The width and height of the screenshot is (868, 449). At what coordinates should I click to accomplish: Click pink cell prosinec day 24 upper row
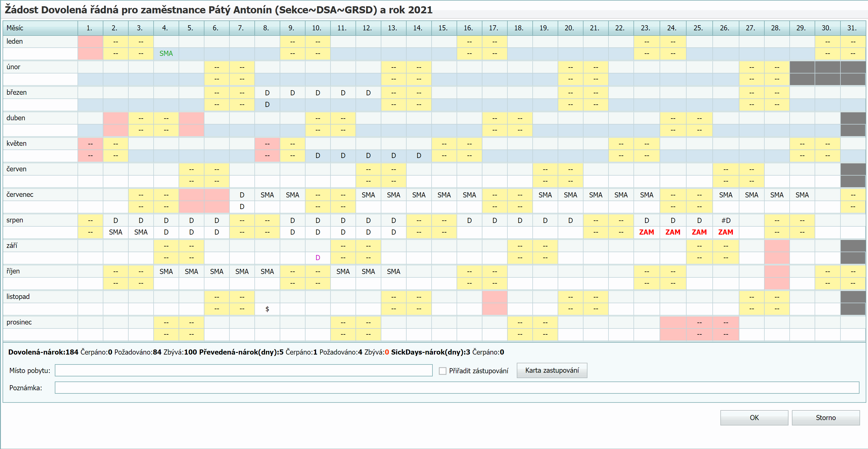pos(673,323)
